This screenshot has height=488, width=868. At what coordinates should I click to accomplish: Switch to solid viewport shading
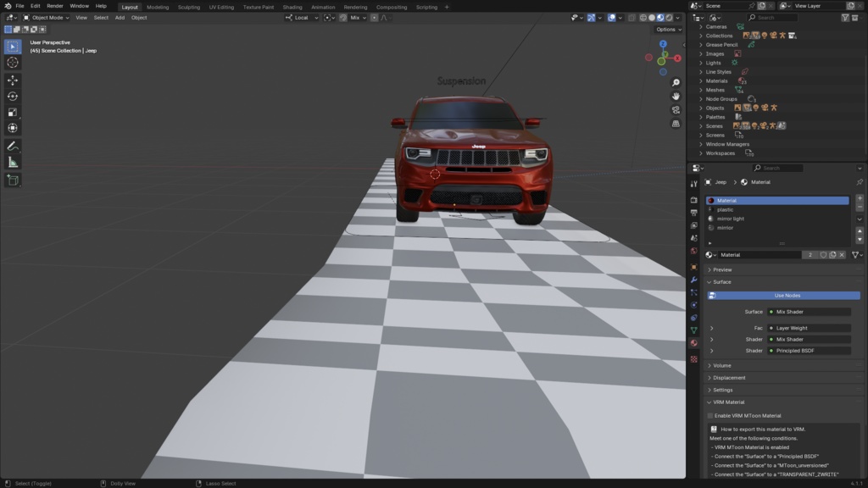[652, 18]
